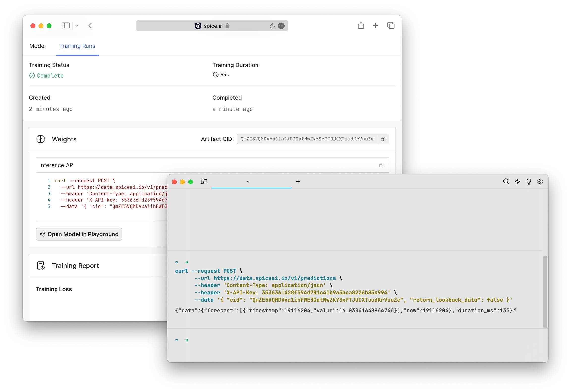The height and width of the screenshot is (392, 571).
Task: Click the terminal scrollbar
Action: coord(545,292)
